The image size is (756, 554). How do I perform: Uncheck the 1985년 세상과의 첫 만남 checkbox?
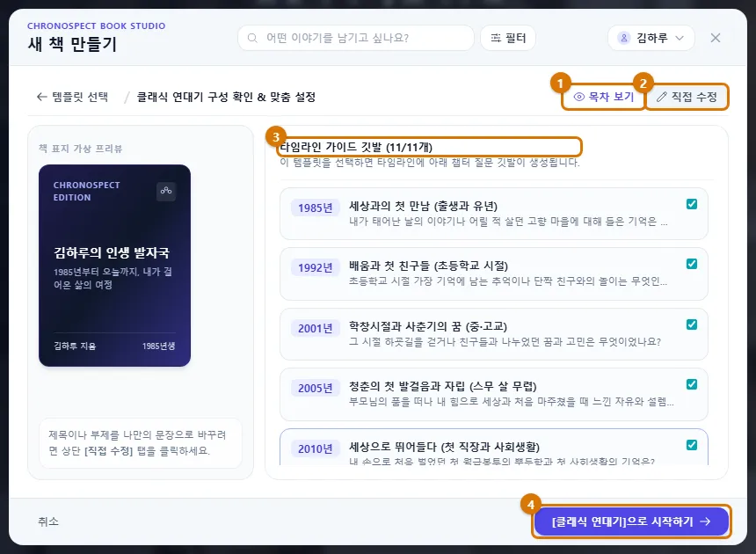point(692,204)
